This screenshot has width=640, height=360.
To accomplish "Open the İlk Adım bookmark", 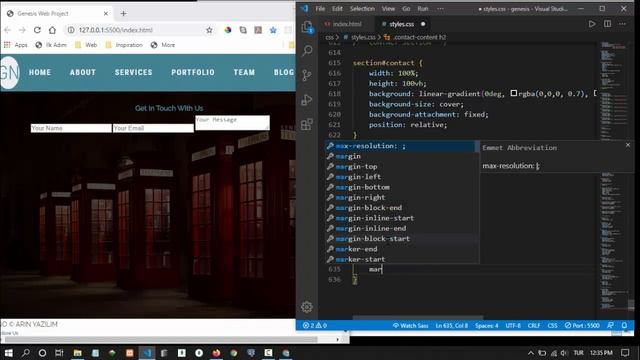I will 51,45.
